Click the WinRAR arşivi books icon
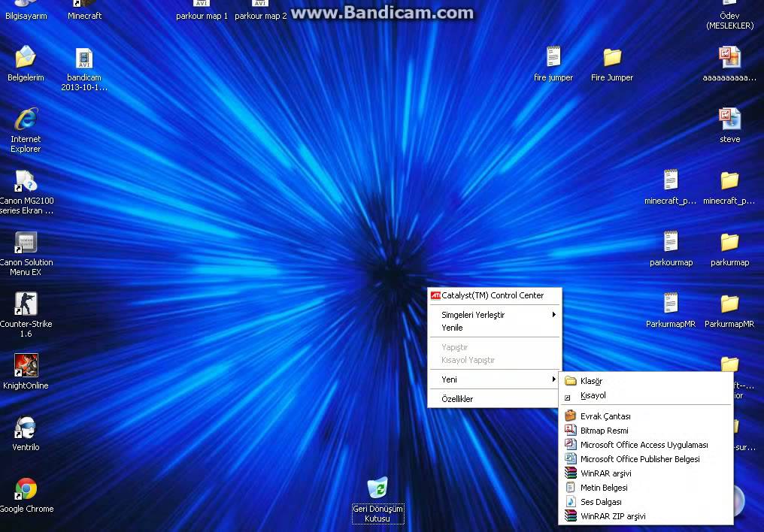 pos(570,473)
